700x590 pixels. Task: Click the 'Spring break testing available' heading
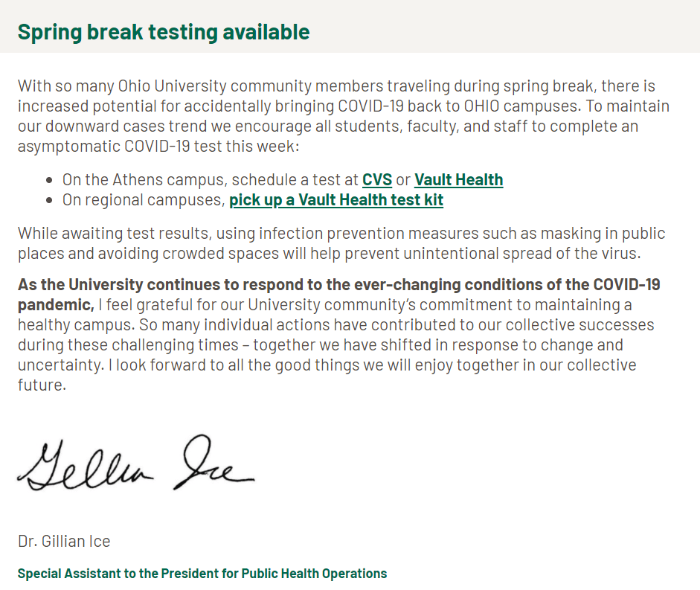[164, 32]
